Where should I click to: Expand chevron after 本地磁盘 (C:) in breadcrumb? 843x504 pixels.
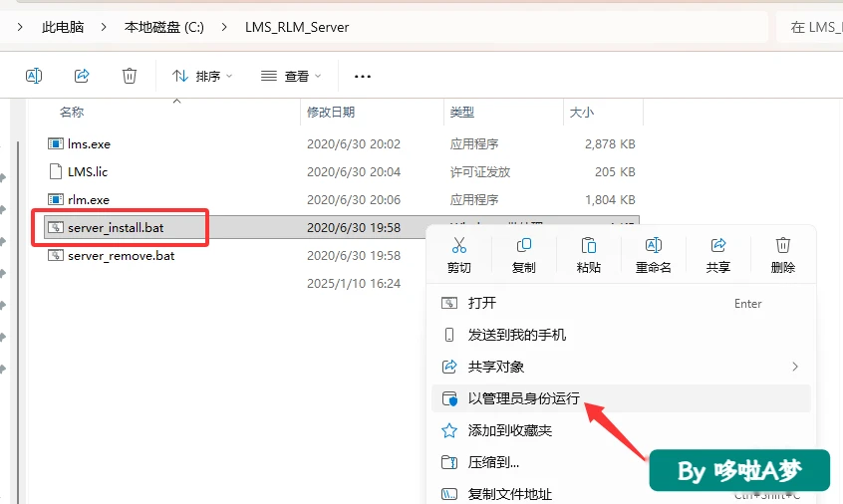click(x=224, y=27)
